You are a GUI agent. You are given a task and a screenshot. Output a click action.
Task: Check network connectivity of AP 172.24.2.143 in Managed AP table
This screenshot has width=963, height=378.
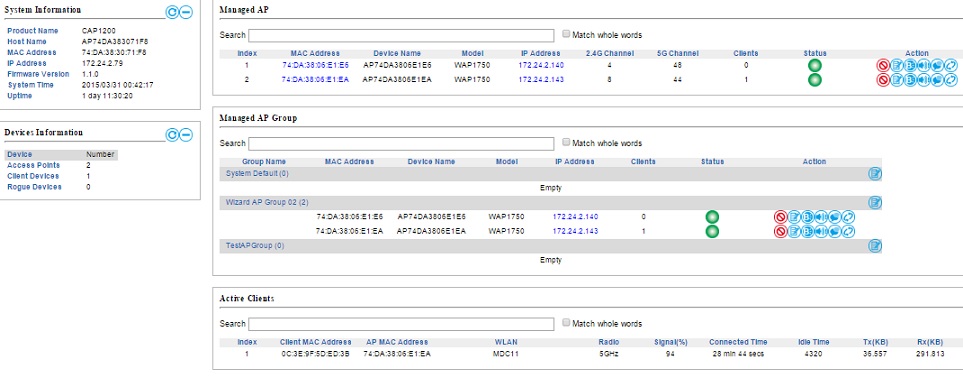pos(937,79)
